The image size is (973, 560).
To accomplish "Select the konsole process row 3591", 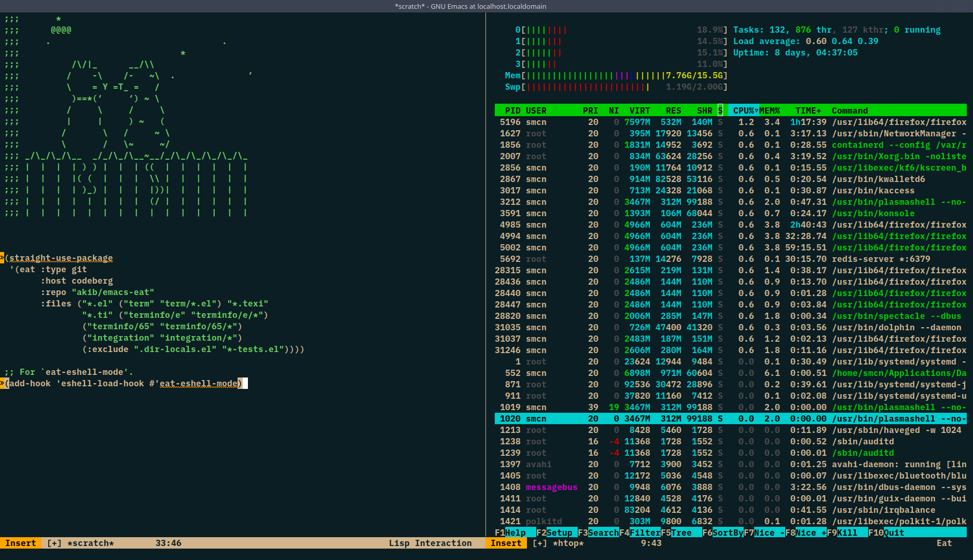I will pos(731,213).
